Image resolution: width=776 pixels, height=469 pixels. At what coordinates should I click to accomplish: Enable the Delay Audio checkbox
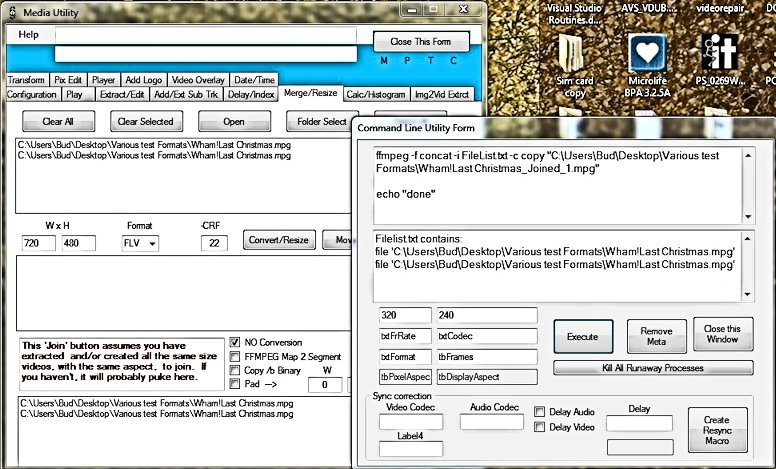539,412
